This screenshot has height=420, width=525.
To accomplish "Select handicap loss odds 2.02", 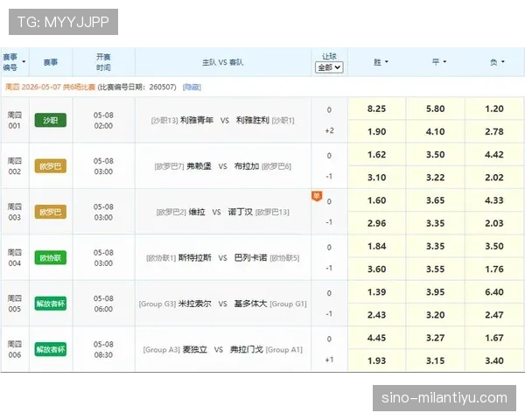I will [494, 178].
